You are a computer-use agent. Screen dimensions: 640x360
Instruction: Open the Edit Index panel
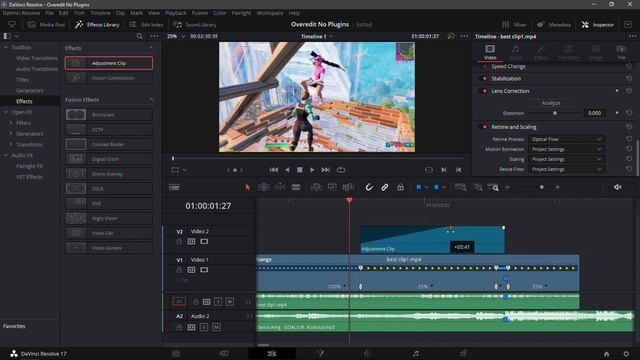[146, 24]
